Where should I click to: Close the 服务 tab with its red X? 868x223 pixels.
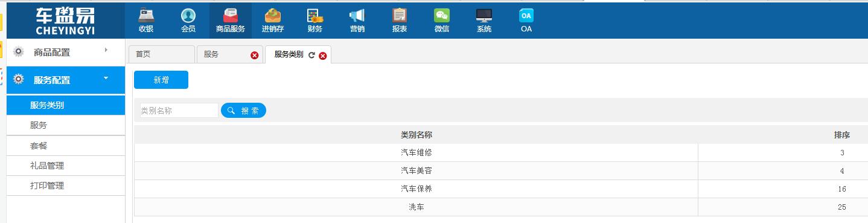255,55
